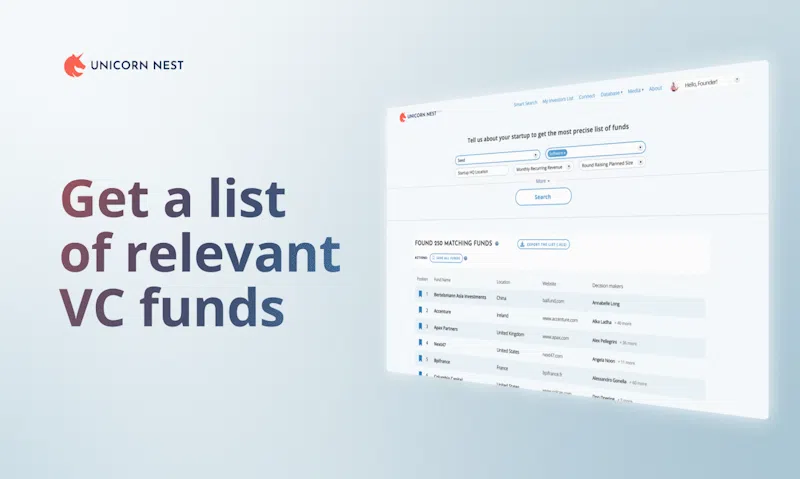Toggle bookmark for Bertelsmann Asia Investments
The image size is (800, 479).
[420, 293]
